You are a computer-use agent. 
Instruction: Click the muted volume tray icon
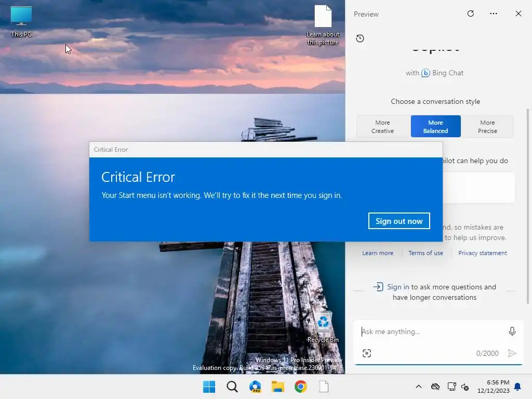(465, 387)
